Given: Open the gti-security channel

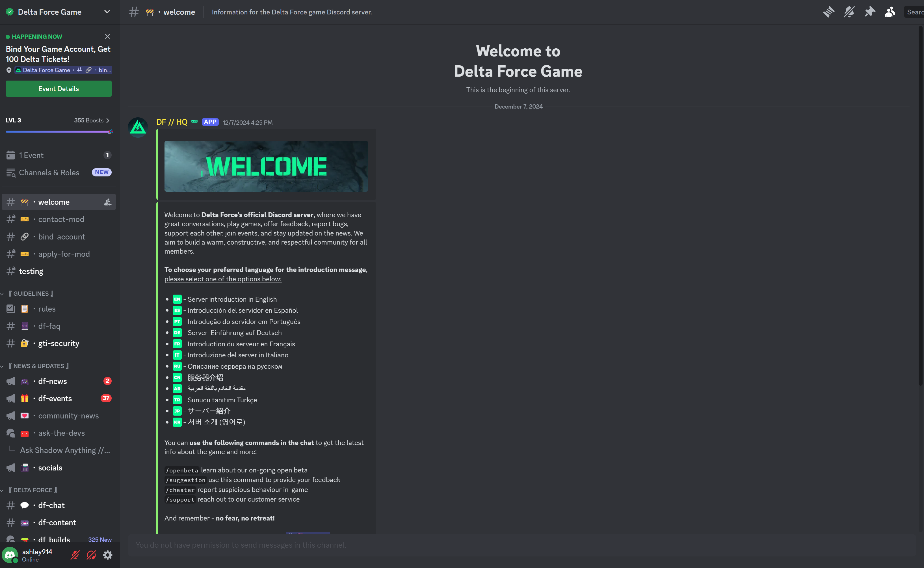Looking at the screenshot, I should pyautogui.click(x=59, y=343).
